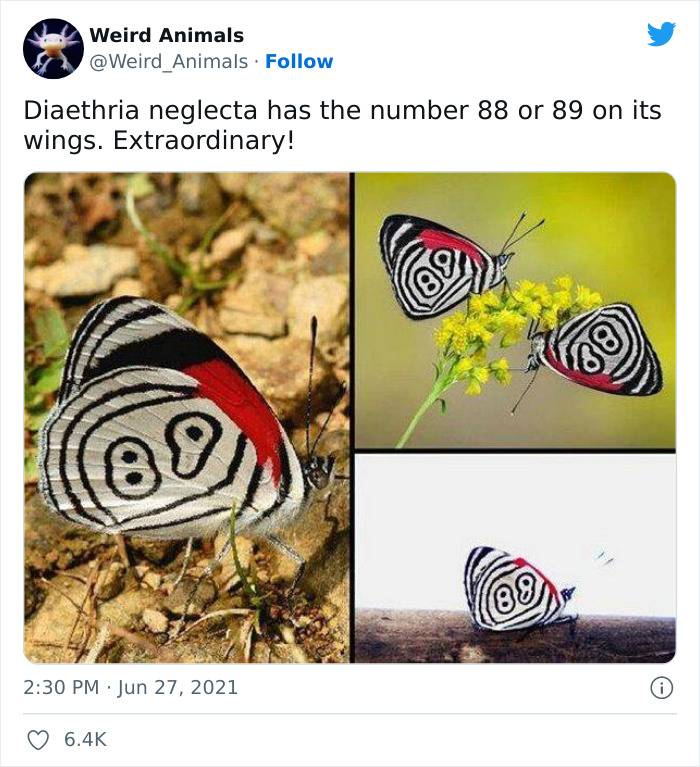Open the large butterfly photo on soil
Viewport: 700px width, 767px height.
point(187,418)
